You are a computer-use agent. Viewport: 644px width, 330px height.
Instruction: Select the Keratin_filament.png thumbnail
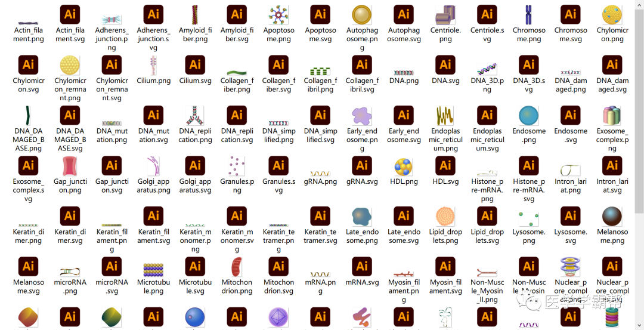coord(112,225)
